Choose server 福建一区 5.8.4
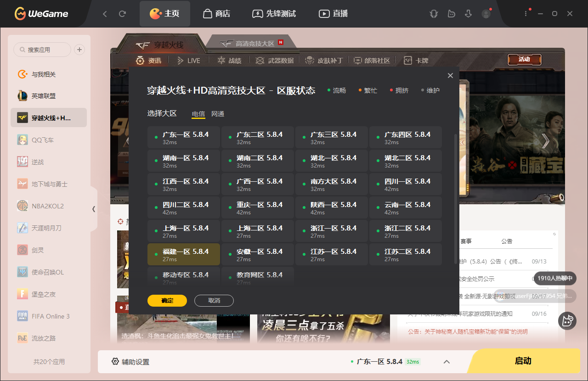 point(184,254)
